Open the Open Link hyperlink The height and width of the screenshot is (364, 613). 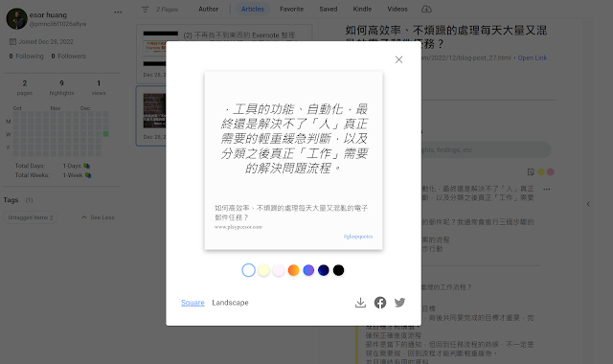[x=533, y=57]
